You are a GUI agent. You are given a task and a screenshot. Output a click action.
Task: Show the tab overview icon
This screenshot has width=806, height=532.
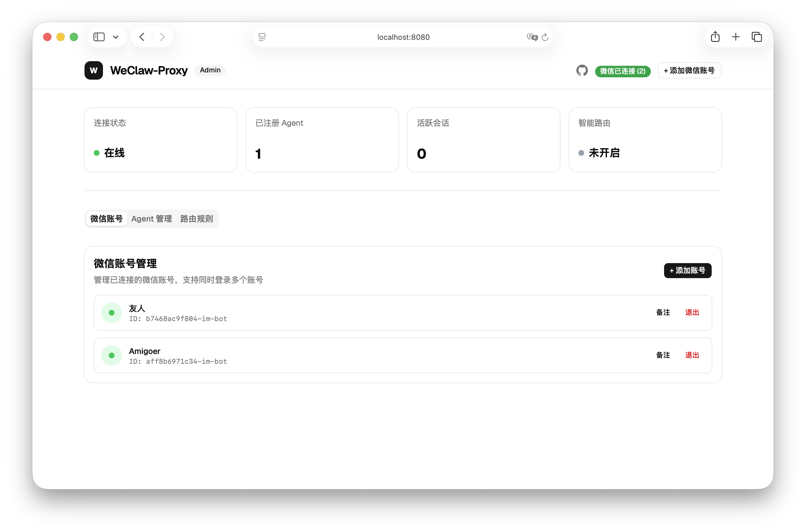click(x=756, y=37)
